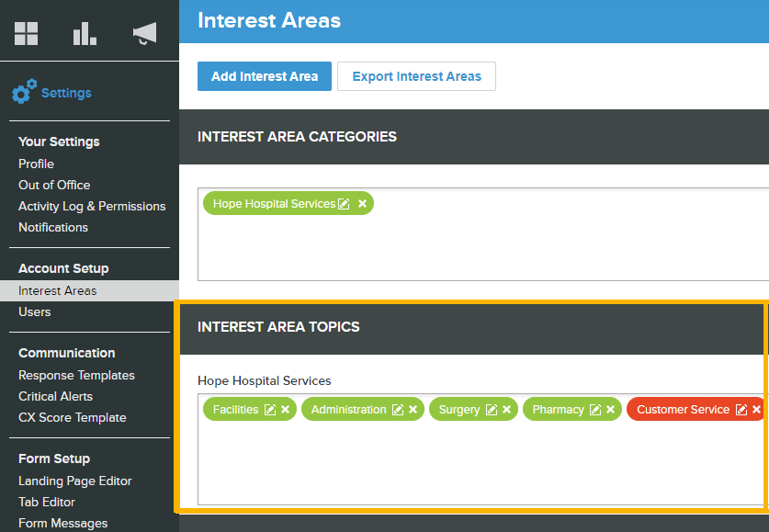Viewport: 769px width, 532px height.
Task: Edit the Pharmacy topic tag
Action: pos(595,410)
